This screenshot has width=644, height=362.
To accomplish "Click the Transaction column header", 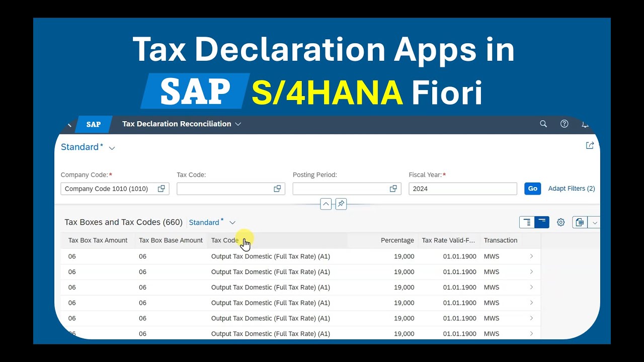I will [501, 240].
